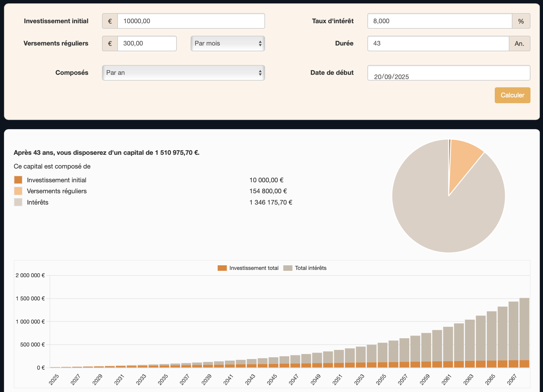Click the Investissement initial orange color swatch
The width and height of the screenshot is (543, 392).
click(x=18, y=180)
